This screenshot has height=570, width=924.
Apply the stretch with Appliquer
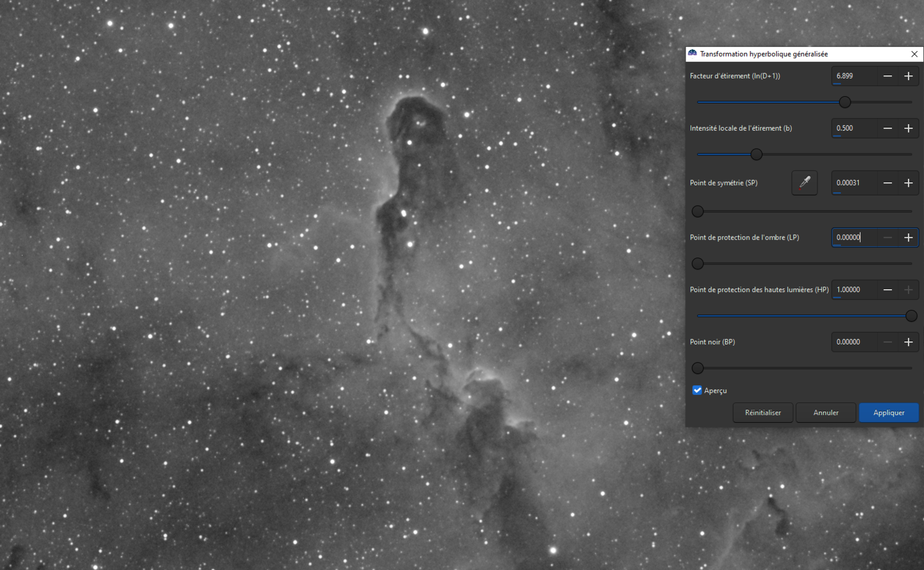[889, 413]
